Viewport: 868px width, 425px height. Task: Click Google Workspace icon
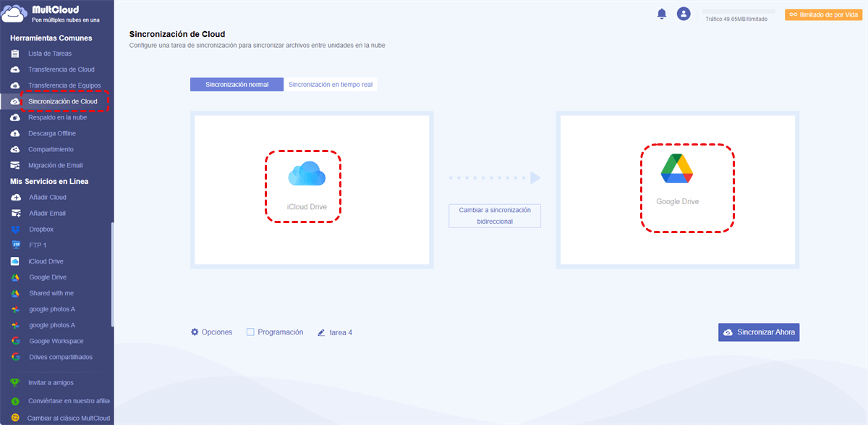15,341
